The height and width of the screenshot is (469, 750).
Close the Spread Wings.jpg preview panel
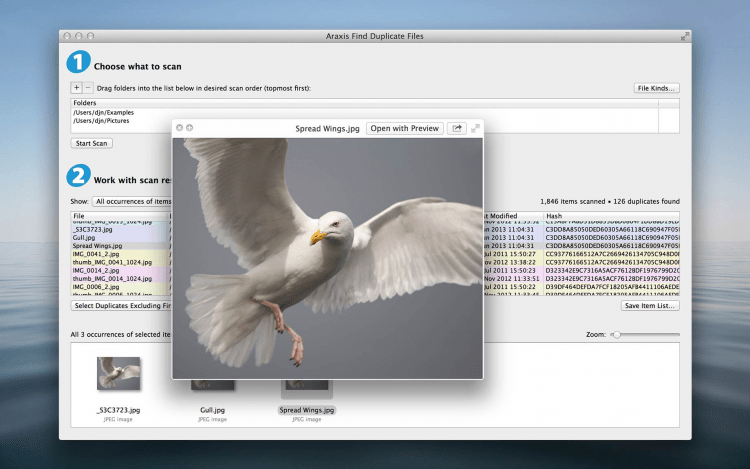(x=179, y=128)
